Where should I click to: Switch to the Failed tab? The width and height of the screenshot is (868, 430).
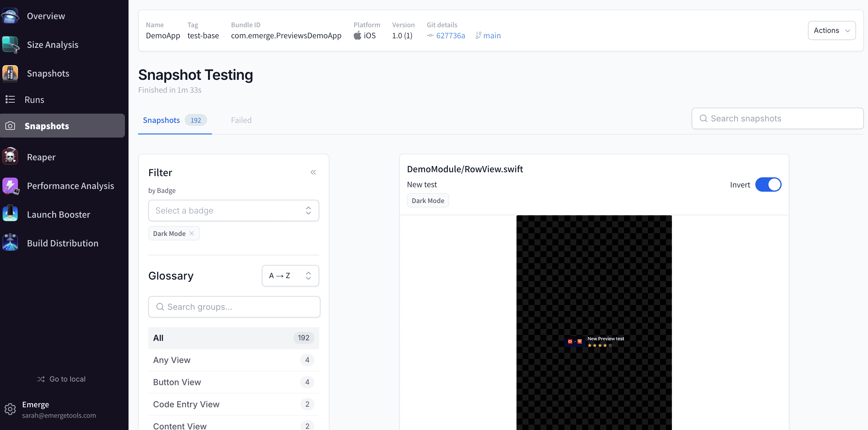click(241, 120)
